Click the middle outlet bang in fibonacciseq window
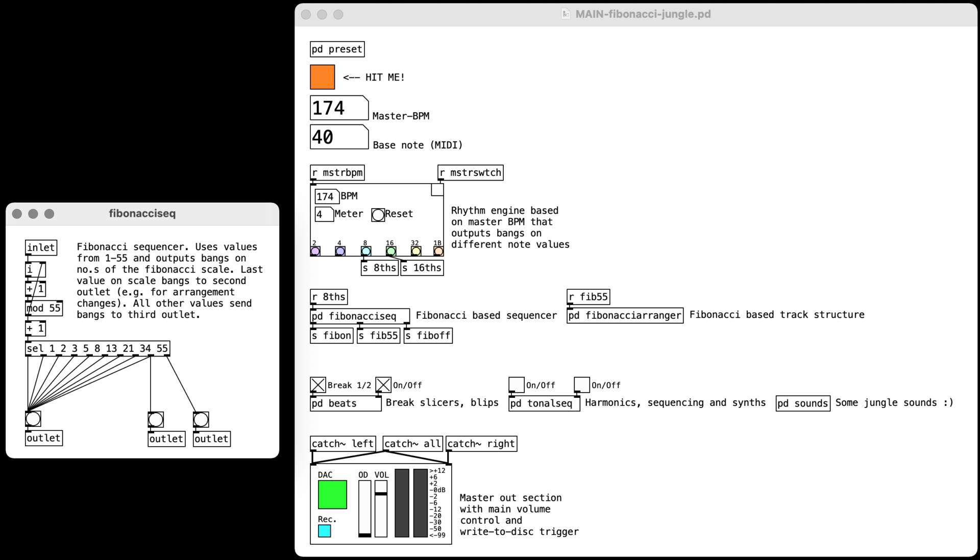This screenshot has width=980, height=560. tap(156, 420)
